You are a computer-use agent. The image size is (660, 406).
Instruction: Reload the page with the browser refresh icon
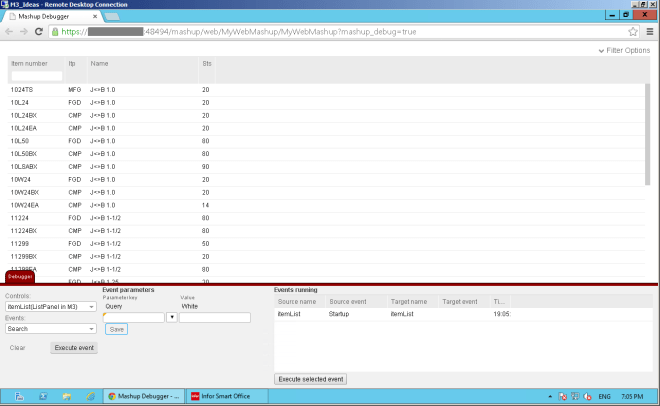coord(40,32)
